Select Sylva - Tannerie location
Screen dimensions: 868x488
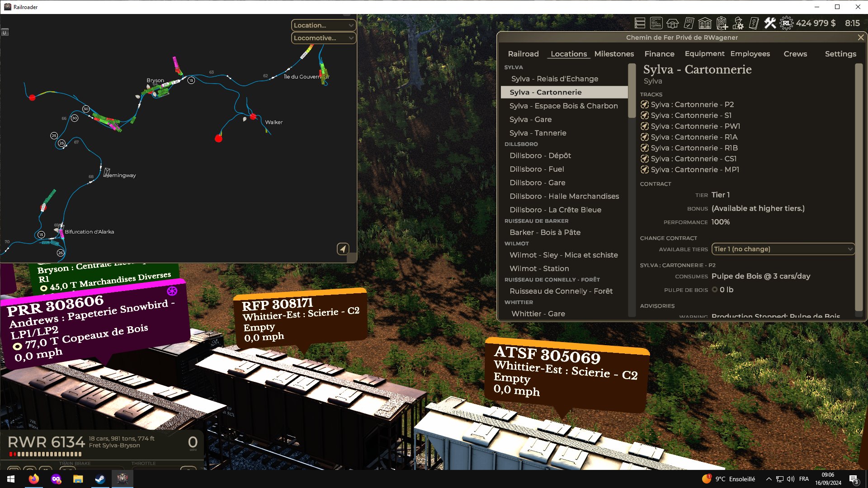pyautogui.click(x=564, y=133)
